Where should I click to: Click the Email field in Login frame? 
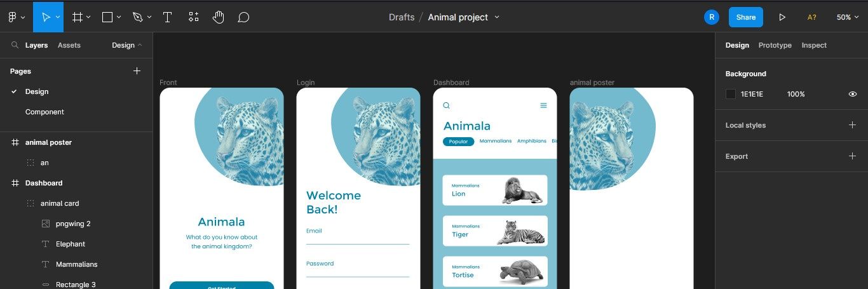(358, 236)
